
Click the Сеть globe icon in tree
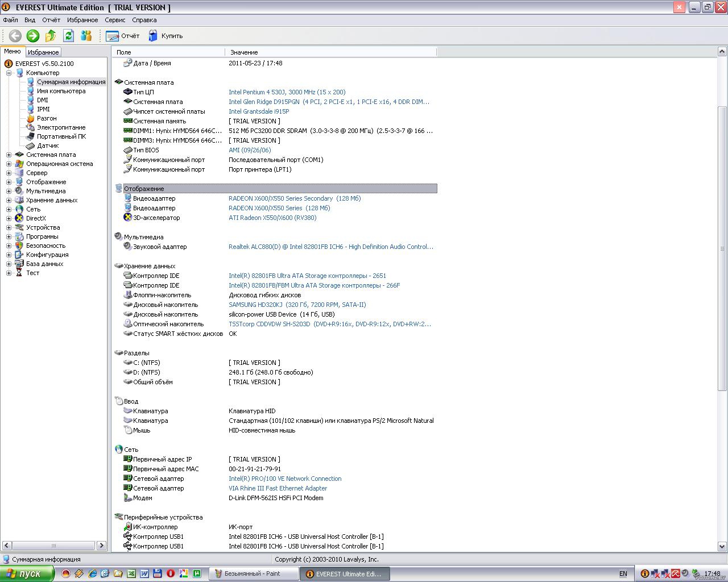(x=19, y=209)
